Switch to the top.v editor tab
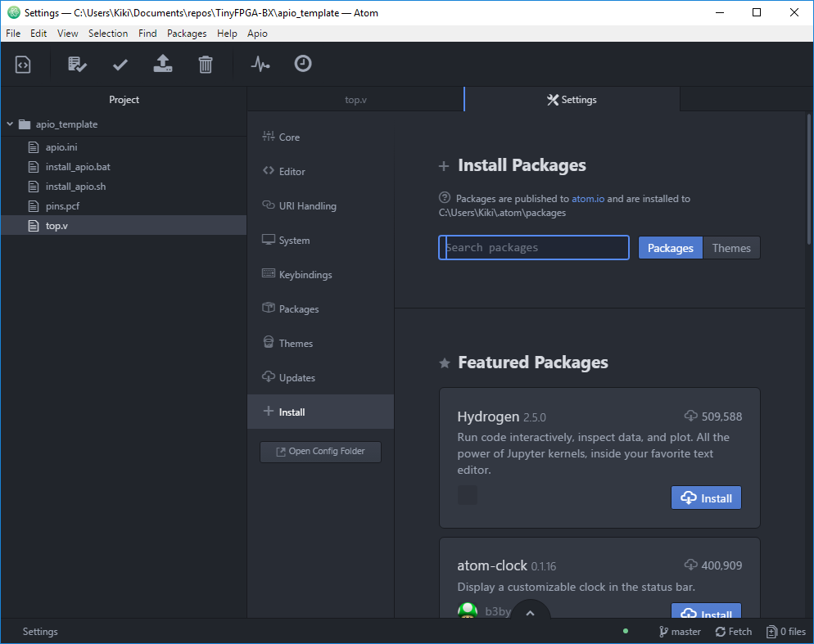The width and height of the screenshot is (814, 644). [x=355, y=100]
